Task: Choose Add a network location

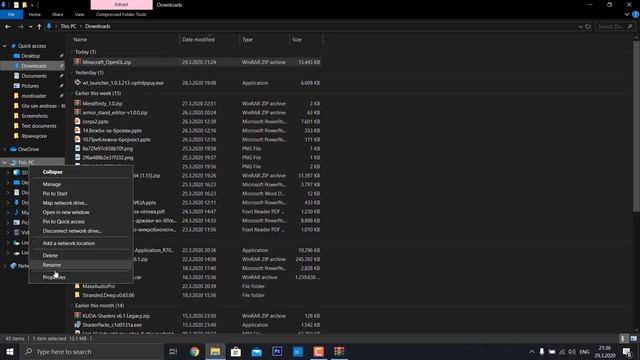Action: [81, 243]
